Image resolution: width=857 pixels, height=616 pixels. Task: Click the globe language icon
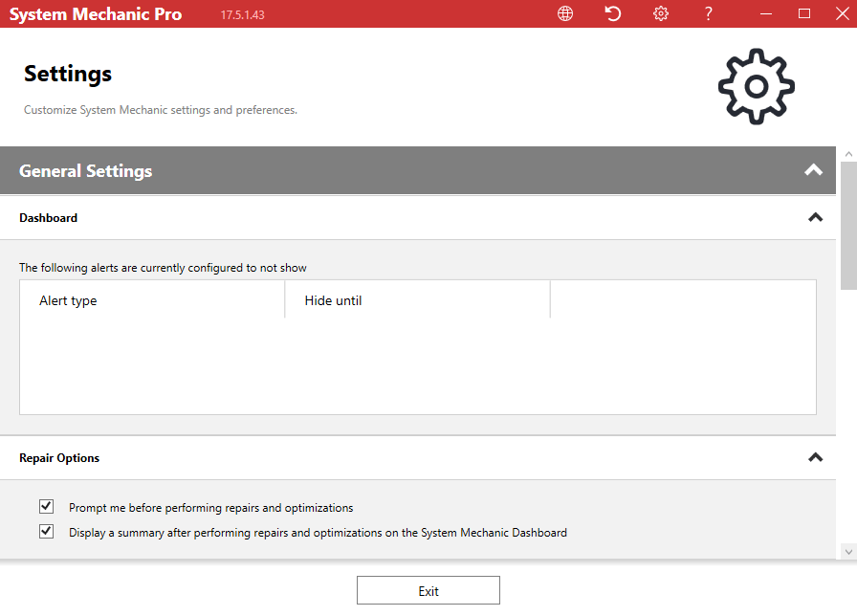565,13
